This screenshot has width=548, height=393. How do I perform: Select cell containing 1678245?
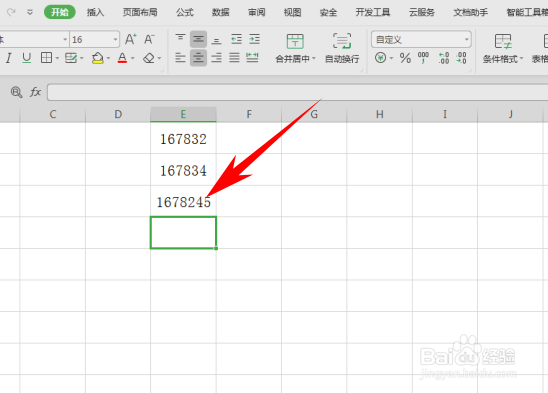(x=183, y=202)
